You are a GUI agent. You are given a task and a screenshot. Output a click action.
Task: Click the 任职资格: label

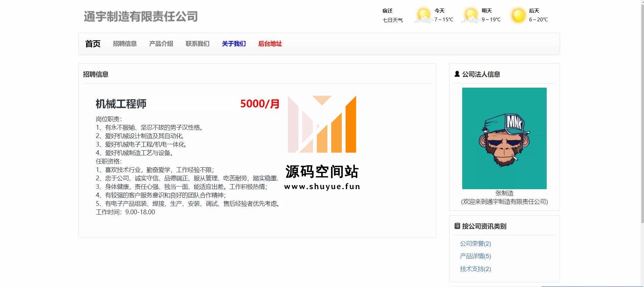point(109,161)
